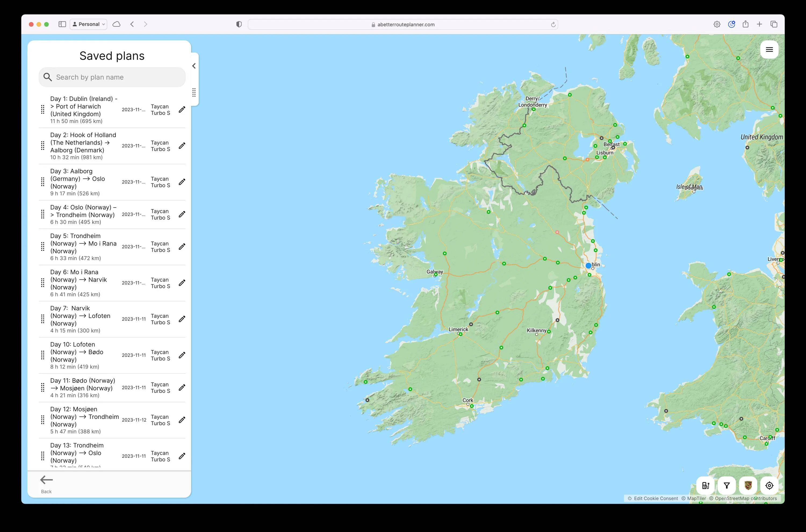Open the map filter options

click(x=727, y=486)
